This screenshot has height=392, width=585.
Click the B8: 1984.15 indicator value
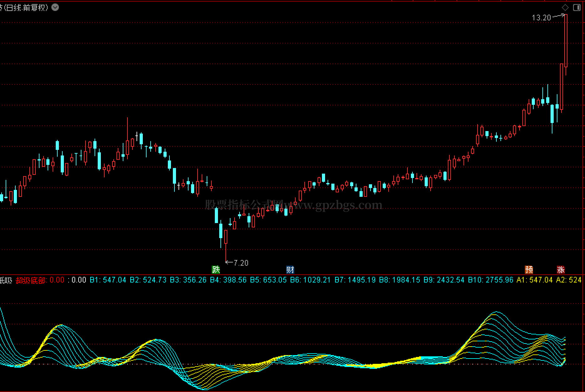[400, 280]
